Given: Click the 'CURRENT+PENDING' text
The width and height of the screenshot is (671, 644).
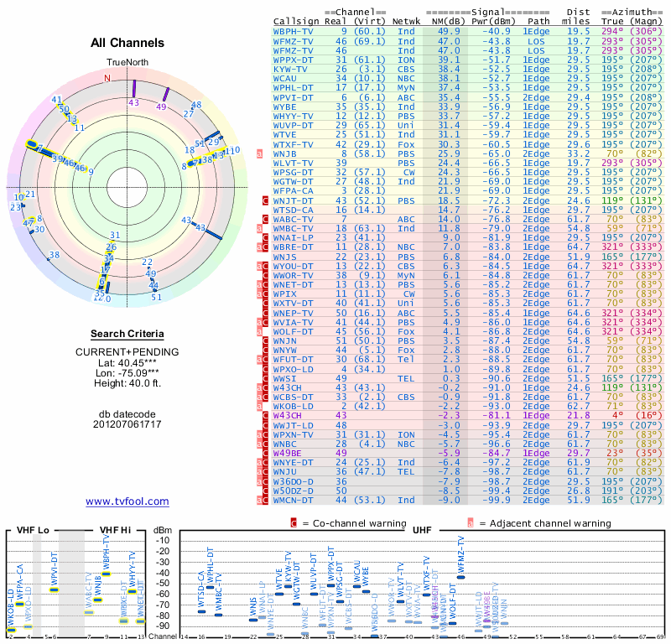Looking at the screenshot, I should [127, 352].
